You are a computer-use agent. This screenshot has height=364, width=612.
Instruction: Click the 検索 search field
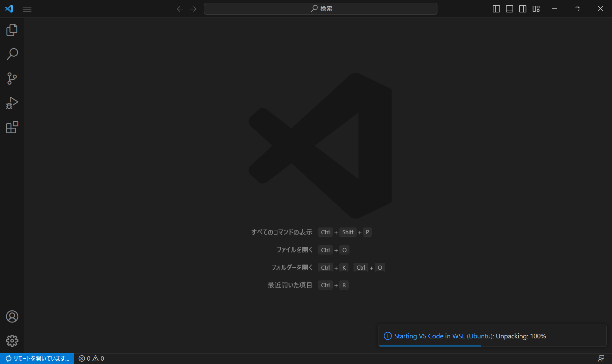(320, 9)
